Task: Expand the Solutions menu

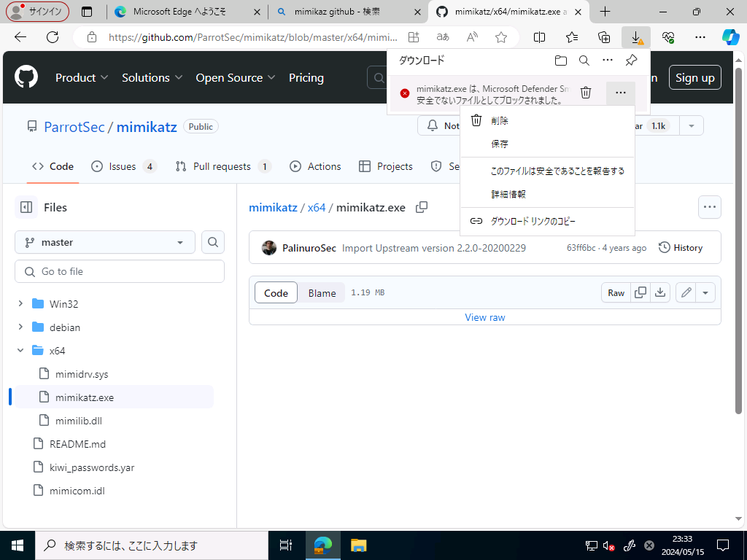Action: tap(152, 77)
